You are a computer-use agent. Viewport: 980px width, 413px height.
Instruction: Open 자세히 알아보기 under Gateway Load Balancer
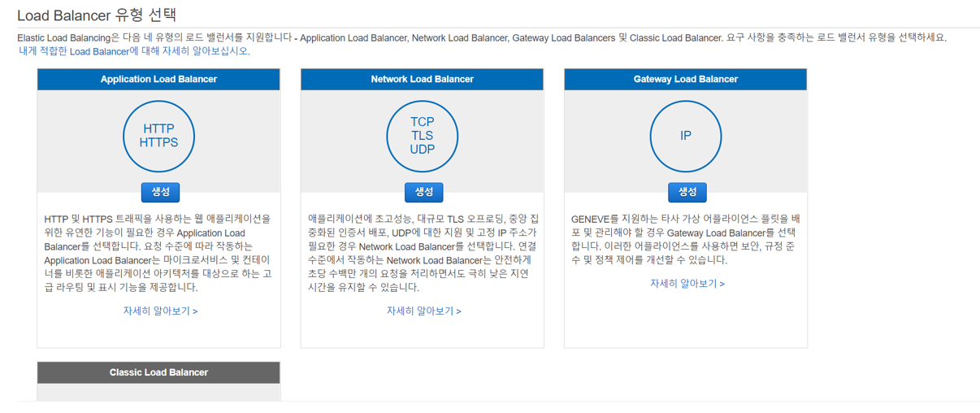[687, 284]
